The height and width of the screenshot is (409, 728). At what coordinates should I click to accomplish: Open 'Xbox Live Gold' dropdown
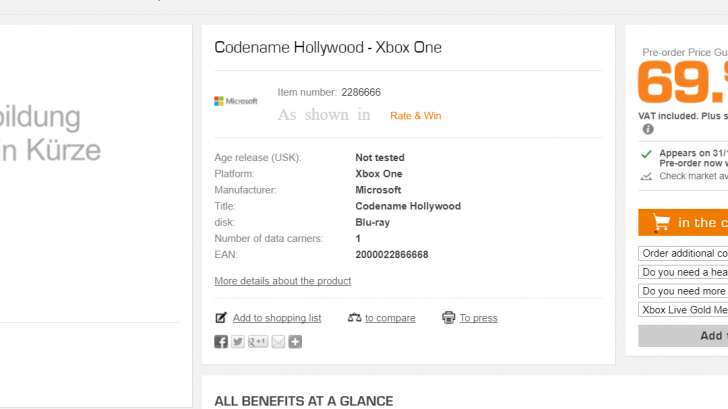[683, 310]
